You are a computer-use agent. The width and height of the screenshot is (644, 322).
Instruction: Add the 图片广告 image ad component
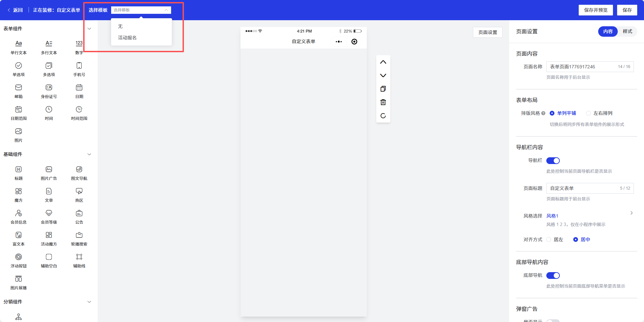49,173
